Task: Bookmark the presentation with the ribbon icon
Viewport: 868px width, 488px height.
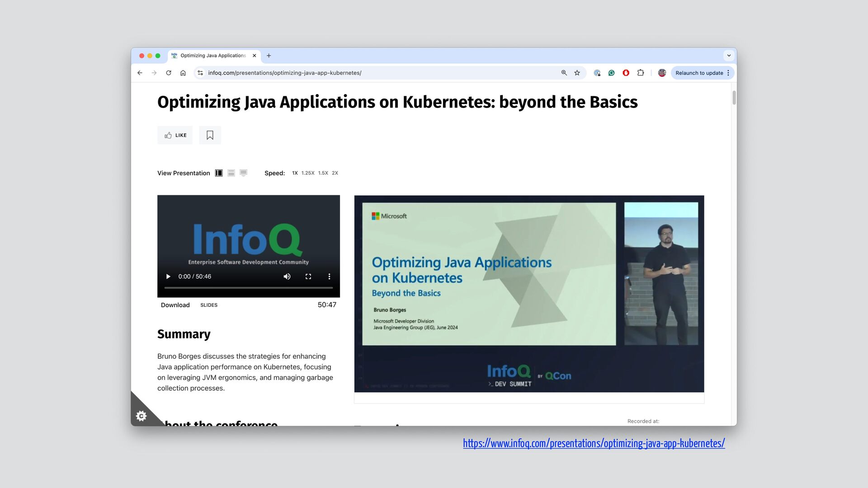Action: (210, 135)
